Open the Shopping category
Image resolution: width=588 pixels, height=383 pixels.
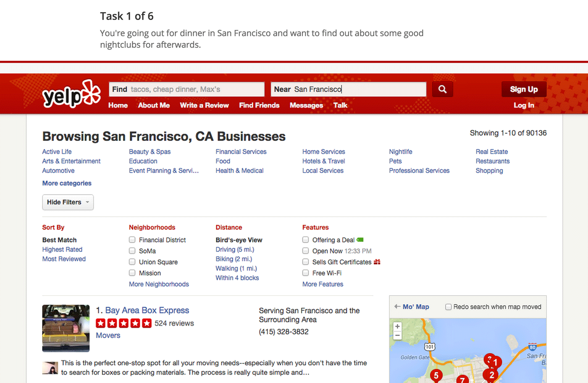coord(489,171)
